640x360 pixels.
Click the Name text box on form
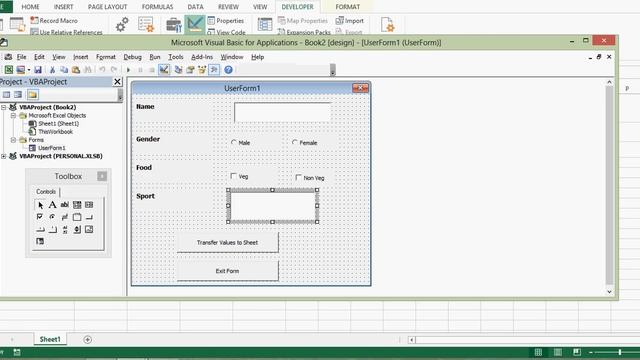282,112
